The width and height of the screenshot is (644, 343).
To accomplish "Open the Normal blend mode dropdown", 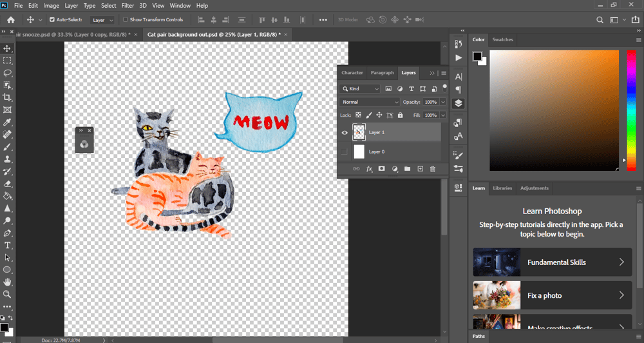I will [370, 102].
